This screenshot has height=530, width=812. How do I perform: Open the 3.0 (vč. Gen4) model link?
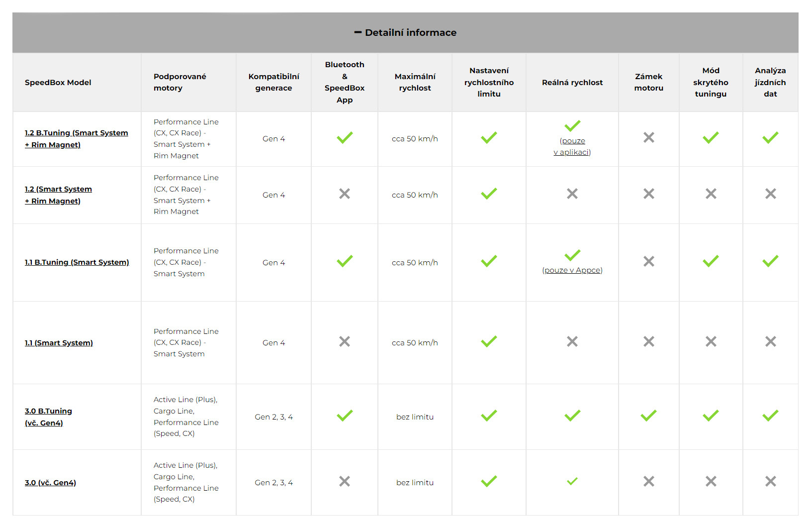click(x=50, y=483)
